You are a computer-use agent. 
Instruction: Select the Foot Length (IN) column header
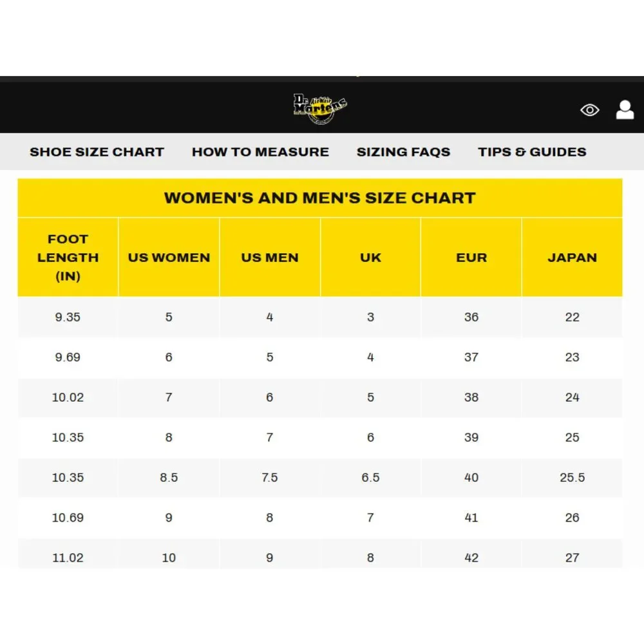[x=68, y=258]
